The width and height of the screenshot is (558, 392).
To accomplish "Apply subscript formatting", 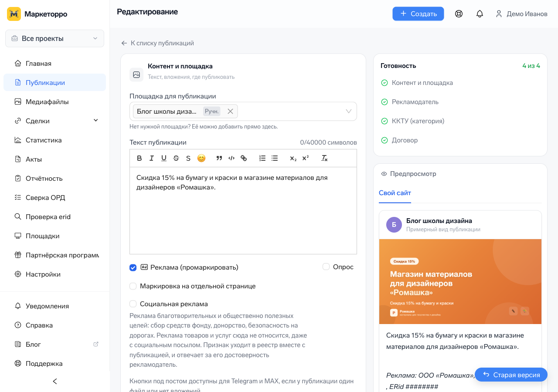I will point(293,158).
